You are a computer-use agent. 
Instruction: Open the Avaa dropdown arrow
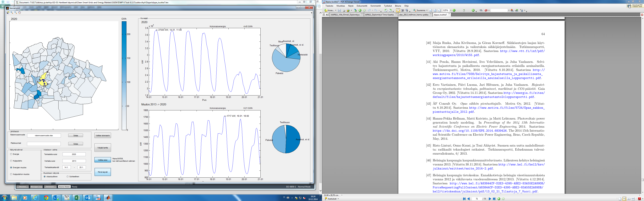coord(336,11)
